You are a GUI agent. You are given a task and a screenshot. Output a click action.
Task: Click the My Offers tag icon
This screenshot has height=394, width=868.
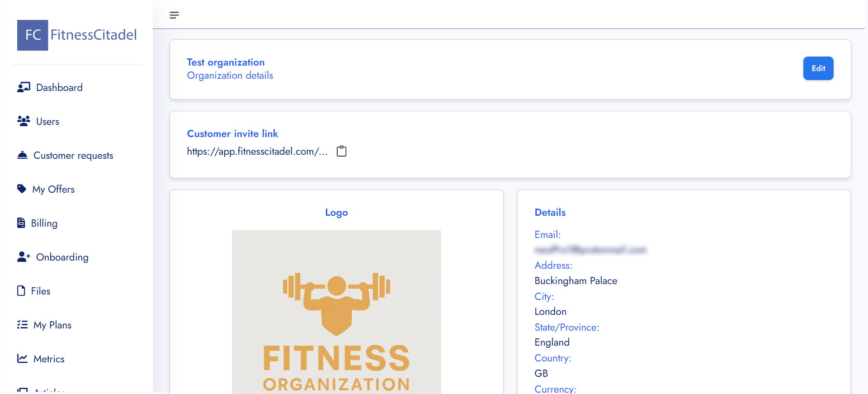coord(22,189)
